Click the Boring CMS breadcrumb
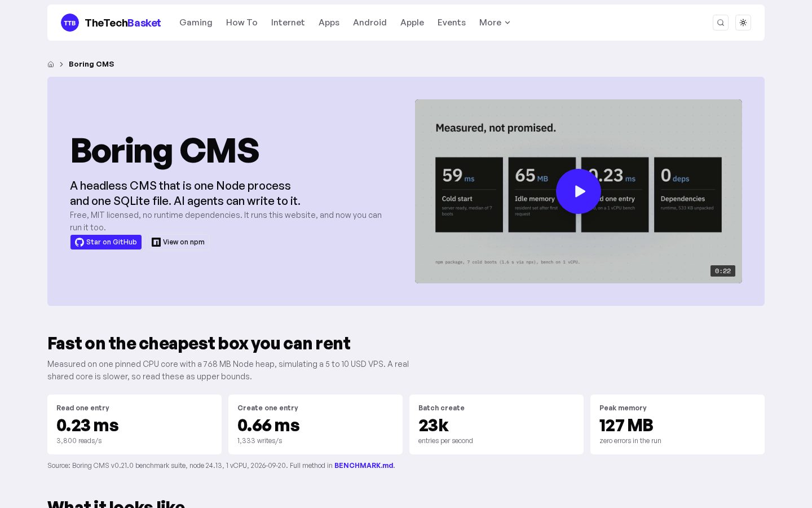 click(91, 64)
